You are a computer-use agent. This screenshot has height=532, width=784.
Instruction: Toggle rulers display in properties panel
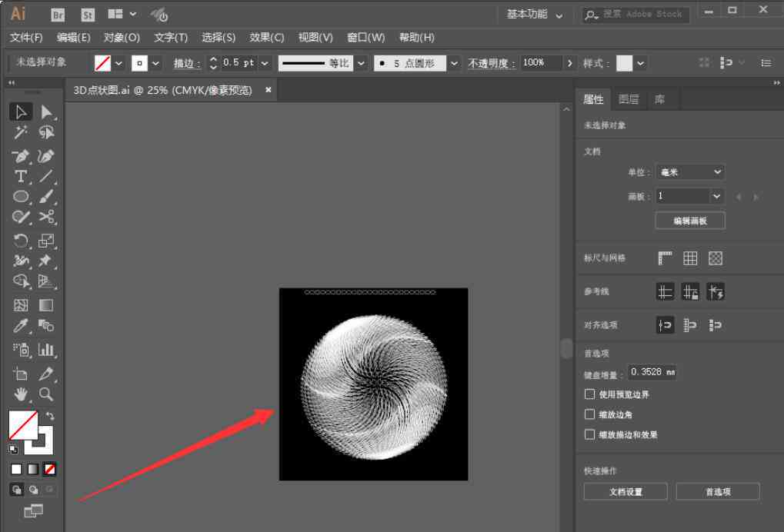(x=665, y=258)
